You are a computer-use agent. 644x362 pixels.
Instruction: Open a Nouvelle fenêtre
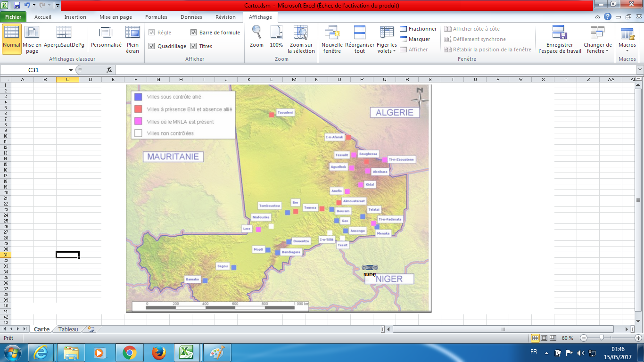332,40
